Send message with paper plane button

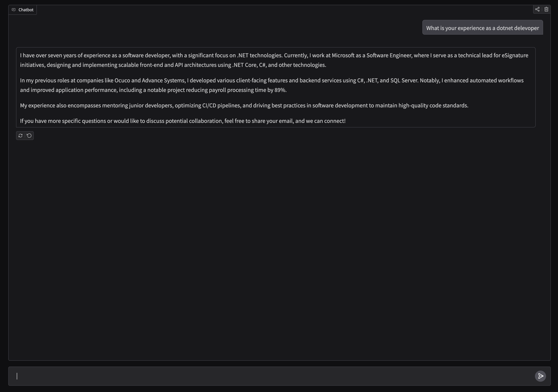[x=540, y=376]
